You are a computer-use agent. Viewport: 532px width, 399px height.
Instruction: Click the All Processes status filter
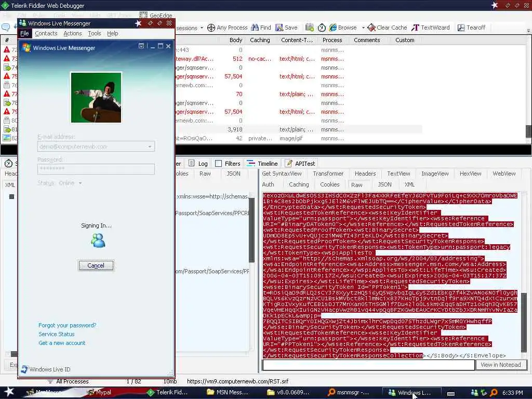point(68,381)
